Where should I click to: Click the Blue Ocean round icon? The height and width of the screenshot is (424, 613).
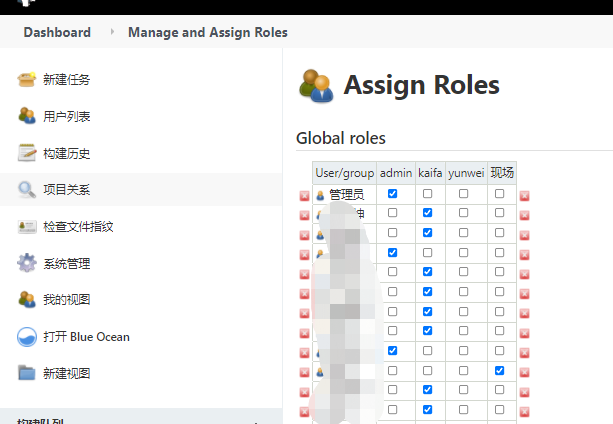pos(27,336)
